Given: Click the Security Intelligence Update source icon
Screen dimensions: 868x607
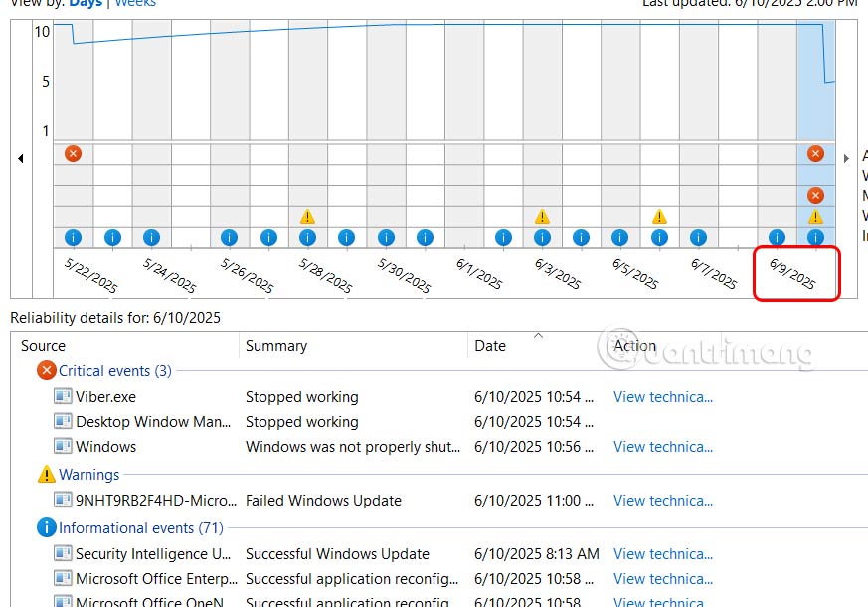Looking at the screenshot, I should click(x=62, y=553).
